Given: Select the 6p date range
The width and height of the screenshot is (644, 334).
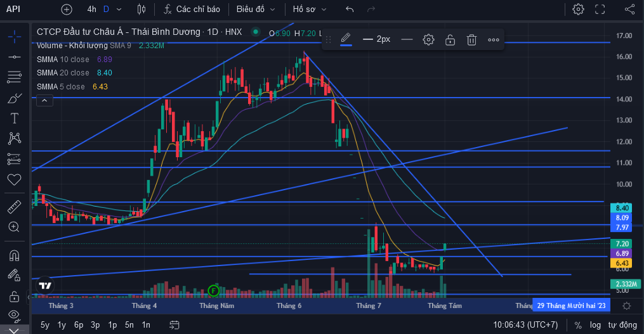Looking at the screenshot, I should 79,325.
